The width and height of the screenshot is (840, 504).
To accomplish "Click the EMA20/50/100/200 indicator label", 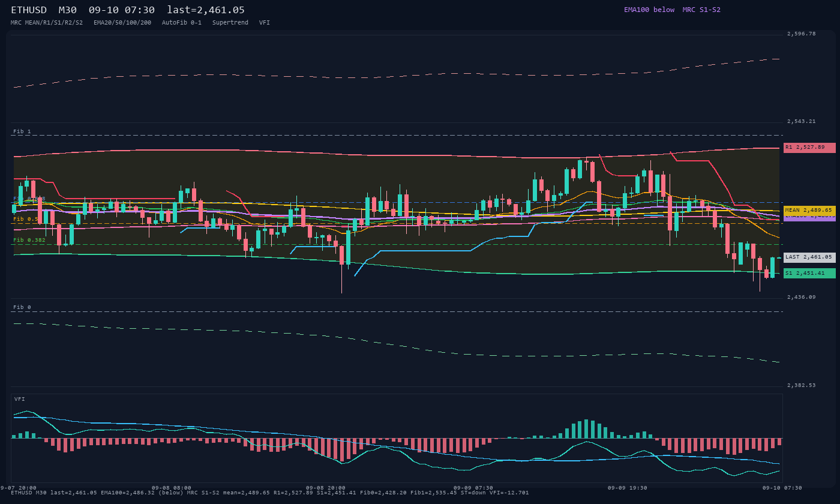I will click(x=122, y=23).
